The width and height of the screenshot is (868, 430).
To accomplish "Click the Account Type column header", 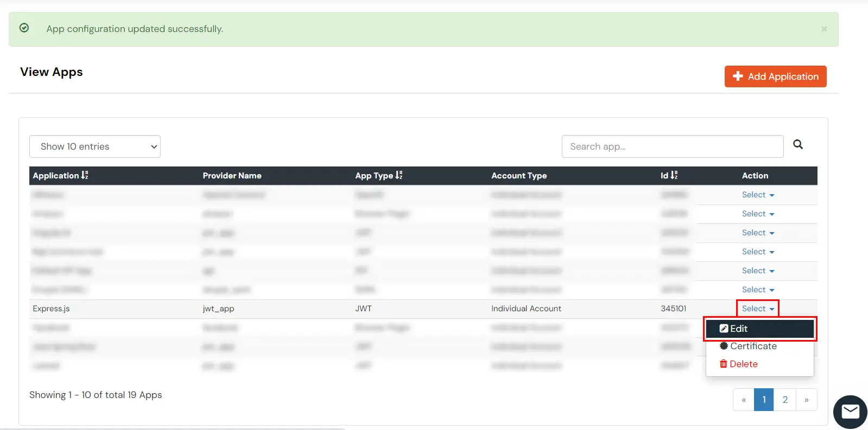I will [x=519, y=176].
